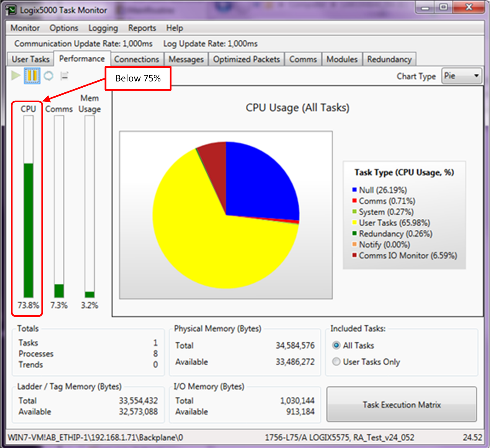This screenshot has height=448, width=490.
Task: Click the circular refresh icon
Action: pyautogui.click(x=49, y=76)
